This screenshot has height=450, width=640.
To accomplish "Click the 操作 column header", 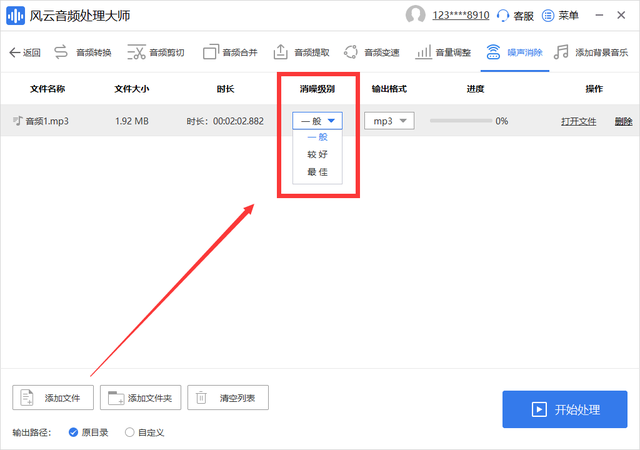I will (594, 89).
